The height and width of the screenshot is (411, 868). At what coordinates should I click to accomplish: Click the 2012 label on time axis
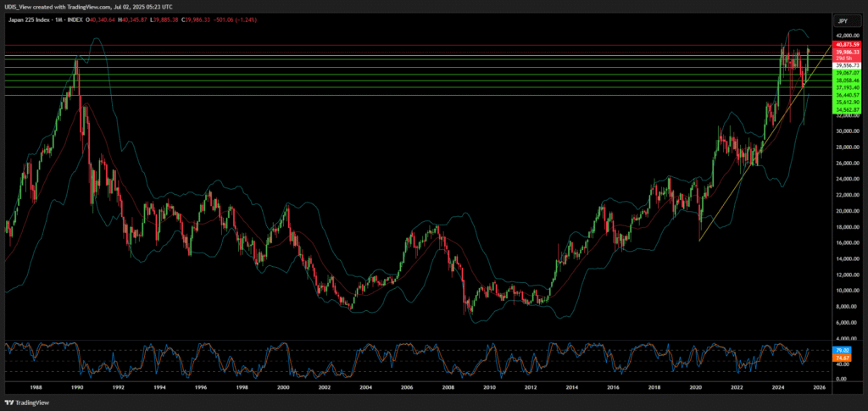tap(531, 387)
